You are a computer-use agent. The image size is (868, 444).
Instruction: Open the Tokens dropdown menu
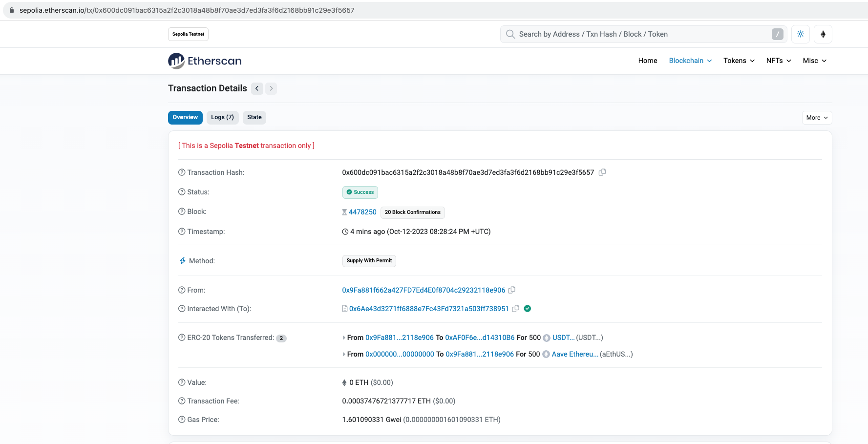point(739,61)
